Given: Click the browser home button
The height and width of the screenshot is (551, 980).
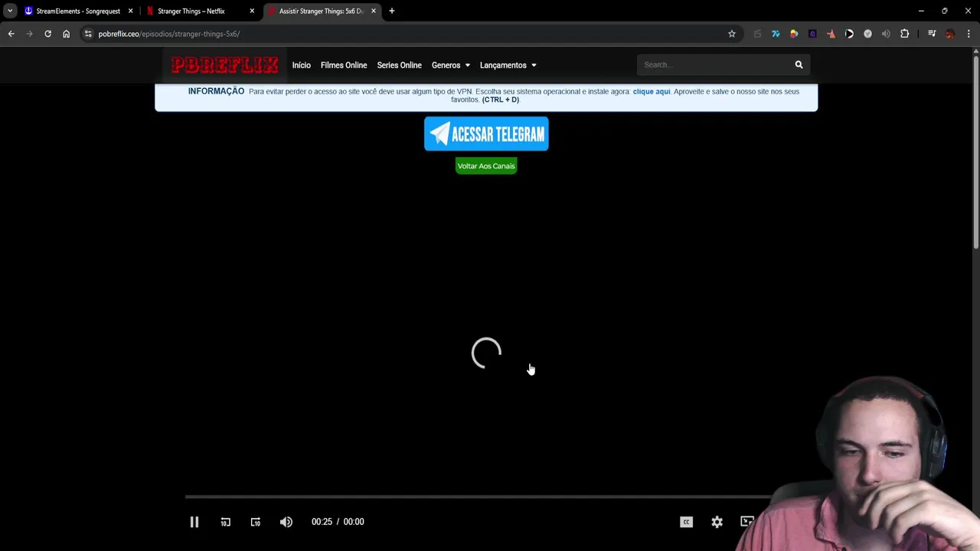Looking at the screenshot, I should pyautogui.click(x=66, y=34).
